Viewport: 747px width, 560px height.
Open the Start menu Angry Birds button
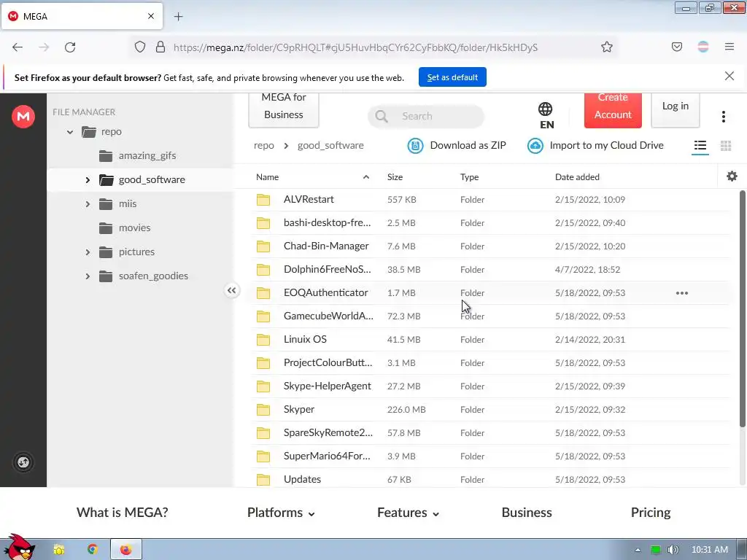[18, 547]
